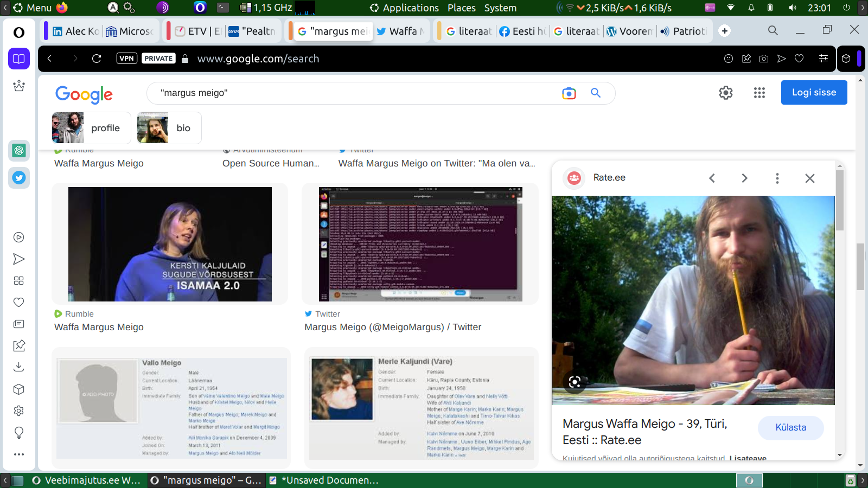This screenshot has height=488, width=868.
Task: Open the Applications menu
Action: pos(404,8)
